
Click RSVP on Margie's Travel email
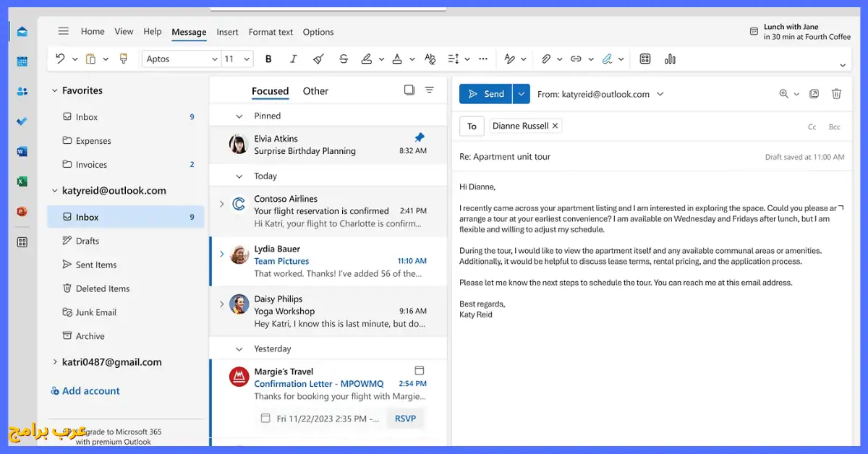(x=405, y=419)
